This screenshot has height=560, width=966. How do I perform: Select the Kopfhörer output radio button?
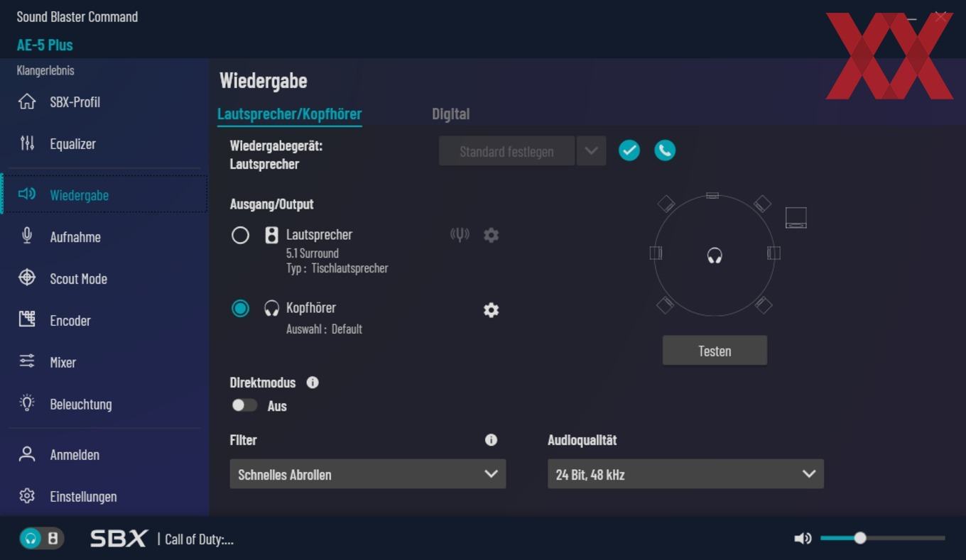pyautogui.click(x=240, y=308)
